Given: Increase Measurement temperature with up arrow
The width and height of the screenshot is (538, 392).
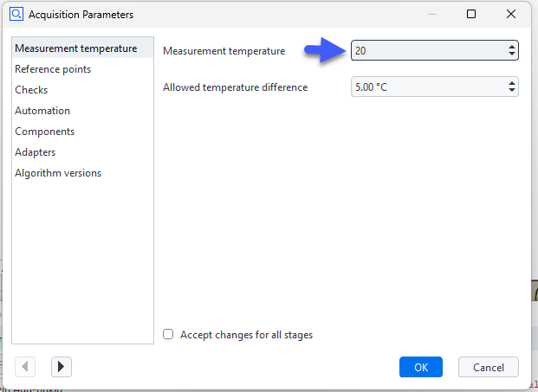Looking at the screenshot, I should (x=512, y=47).
